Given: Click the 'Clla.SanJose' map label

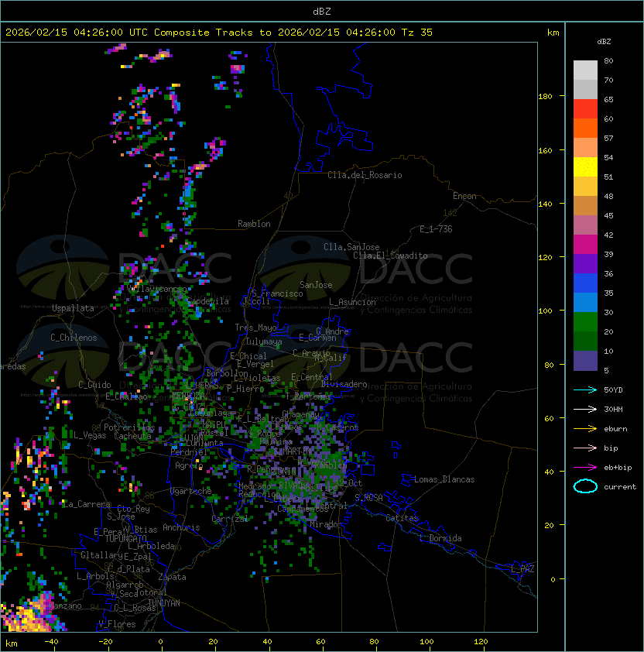Looking at the screenshot, I should [x=351, y=247].
